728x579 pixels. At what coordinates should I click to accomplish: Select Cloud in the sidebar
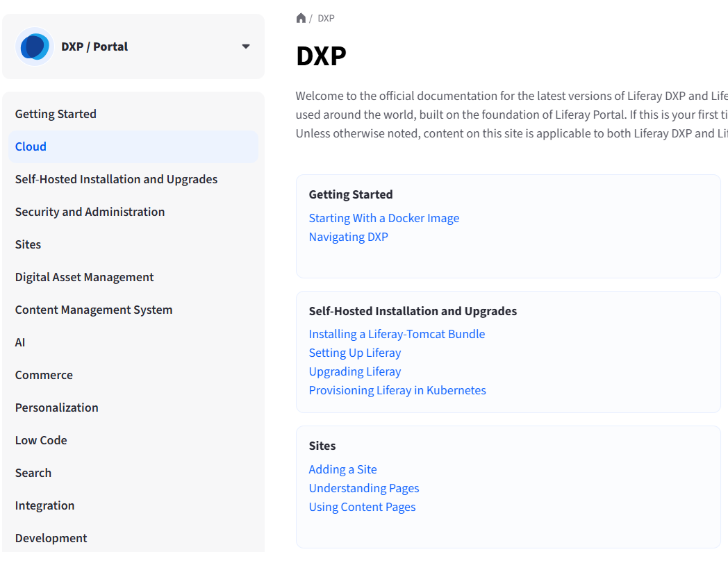click(31, 146)
